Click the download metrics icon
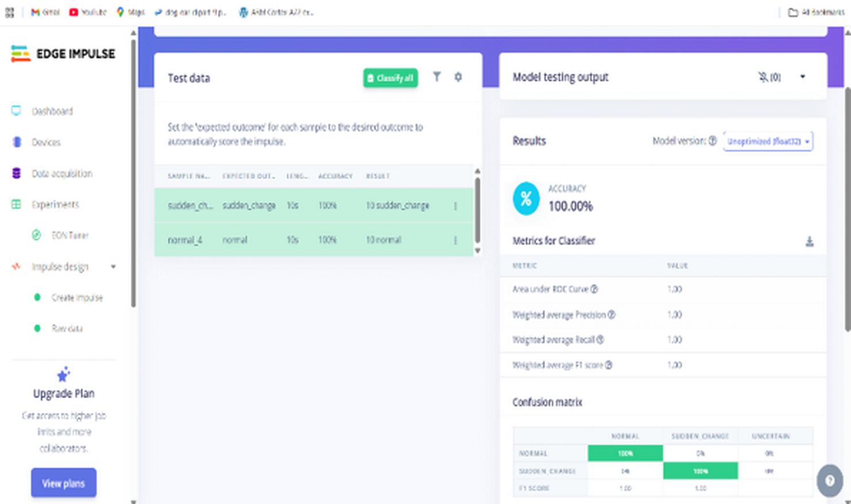This screenshot has height=504, width=851. (x=809, y=242)
